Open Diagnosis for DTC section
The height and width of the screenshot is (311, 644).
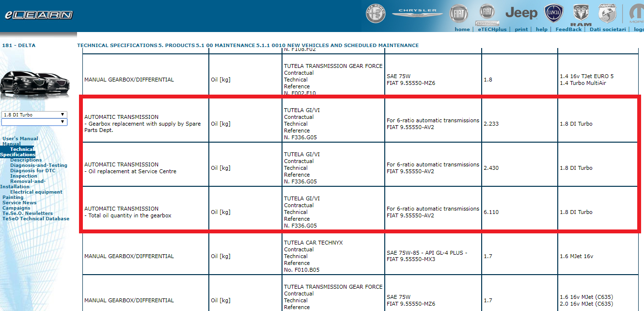tap(33, 171)
